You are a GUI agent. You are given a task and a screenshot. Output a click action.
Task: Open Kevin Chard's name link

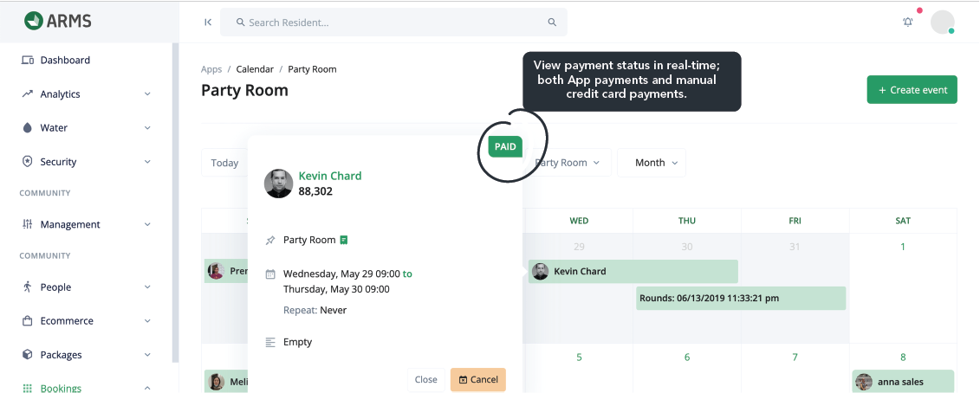(330, 176)
